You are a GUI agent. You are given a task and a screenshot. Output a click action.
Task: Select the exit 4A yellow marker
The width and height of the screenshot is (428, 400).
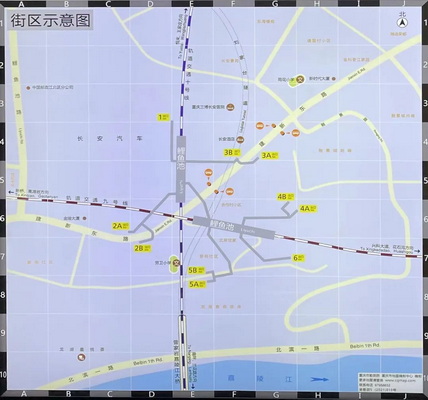coord(308,209)
